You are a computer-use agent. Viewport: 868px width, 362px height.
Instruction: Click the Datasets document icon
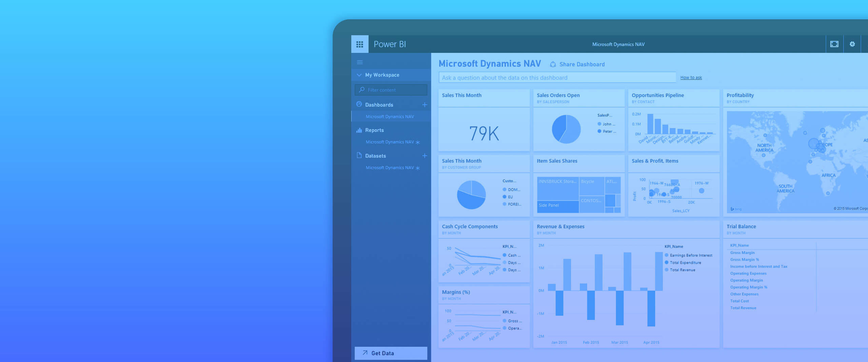tap(359, 155)
